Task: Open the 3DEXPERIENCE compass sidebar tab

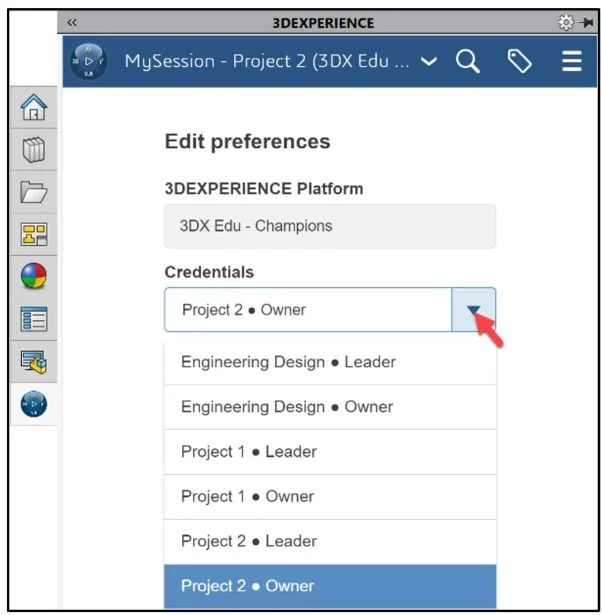Action: [x=33, y=402]
